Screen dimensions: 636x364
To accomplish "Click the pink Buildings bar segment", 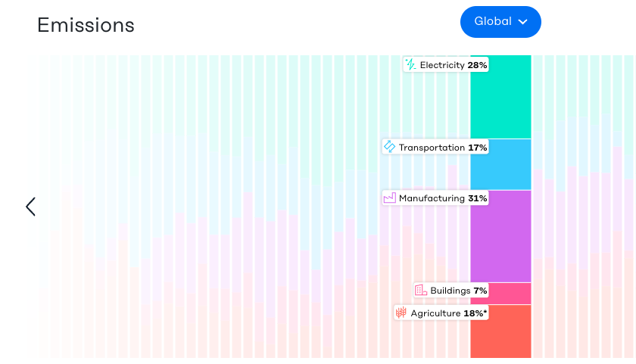I will click(500, 294).
